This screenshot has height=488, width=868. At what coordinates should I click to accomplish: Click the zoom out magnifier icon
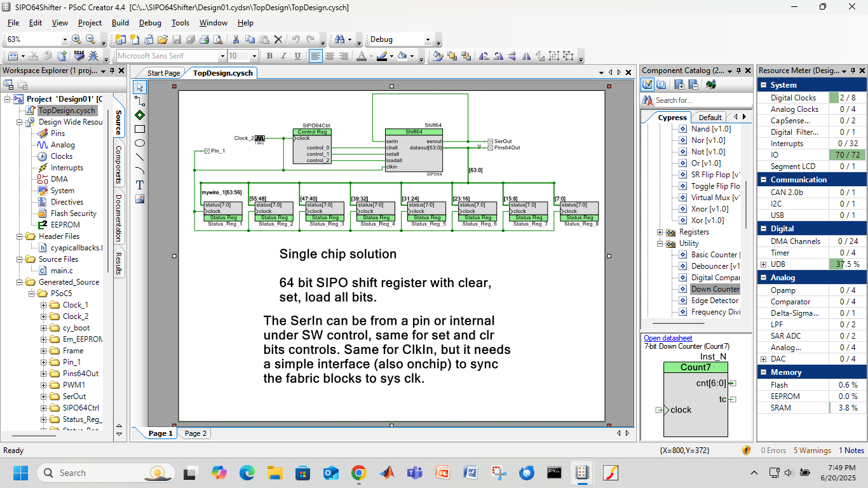pos(90,39)
